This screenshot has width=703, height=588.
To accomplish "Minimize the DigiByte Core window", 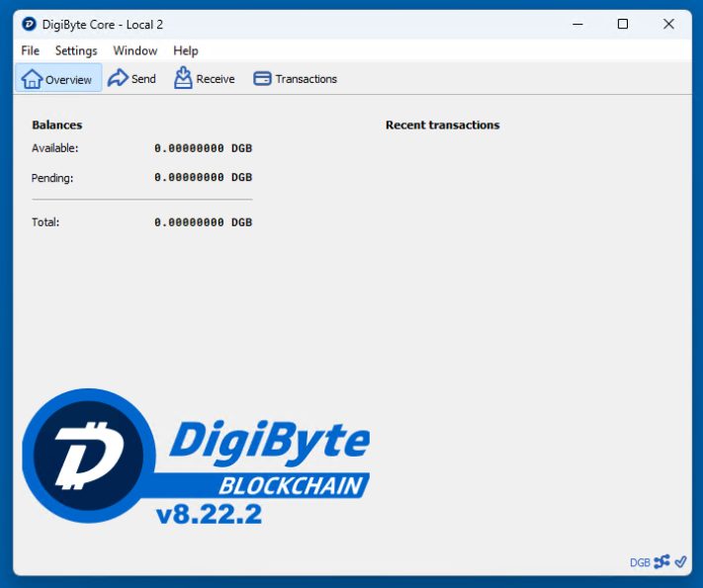I will 577,24.
